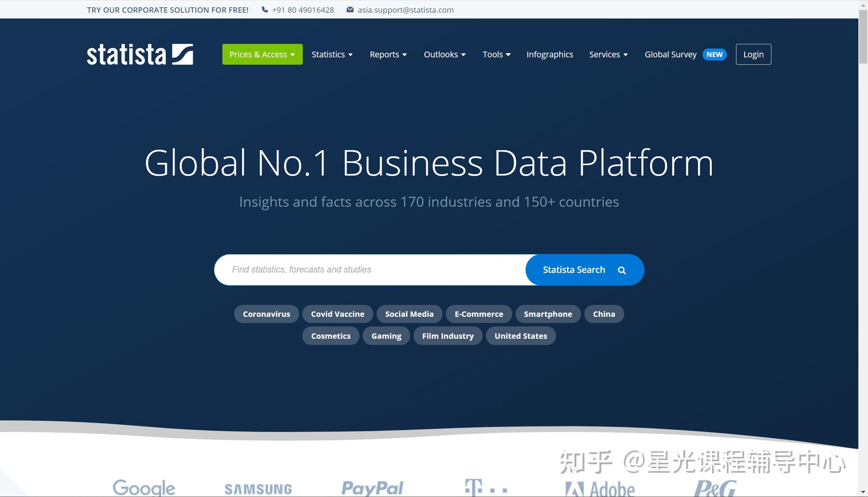This screenshot has width=868, height=497.
Task: Click the Adobe logo
Action: click(x=599, y=487)
